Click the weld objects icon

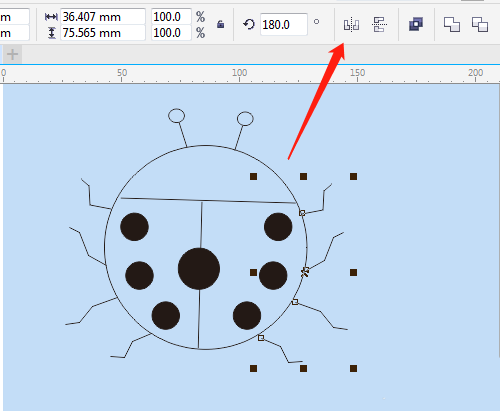click(x=452, y=25)
